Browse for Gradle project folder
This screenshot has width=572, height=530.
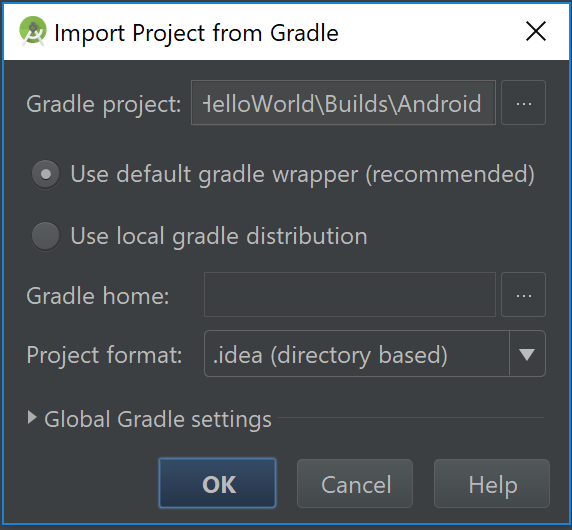click(523, 103)
